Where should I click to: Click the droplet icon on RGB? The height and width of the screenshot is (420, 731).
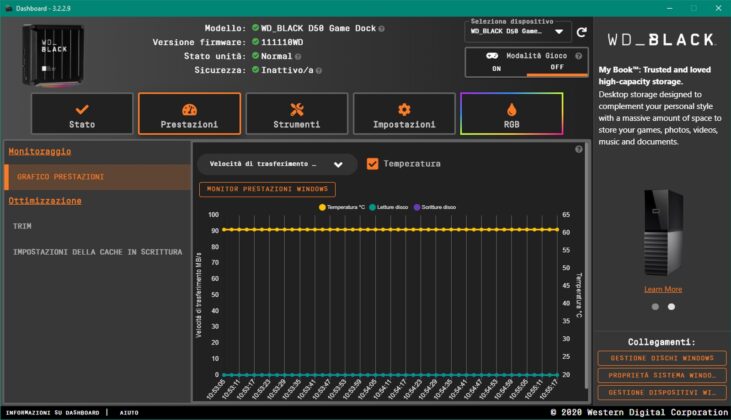pyautogui.click(x=511, y=110)
